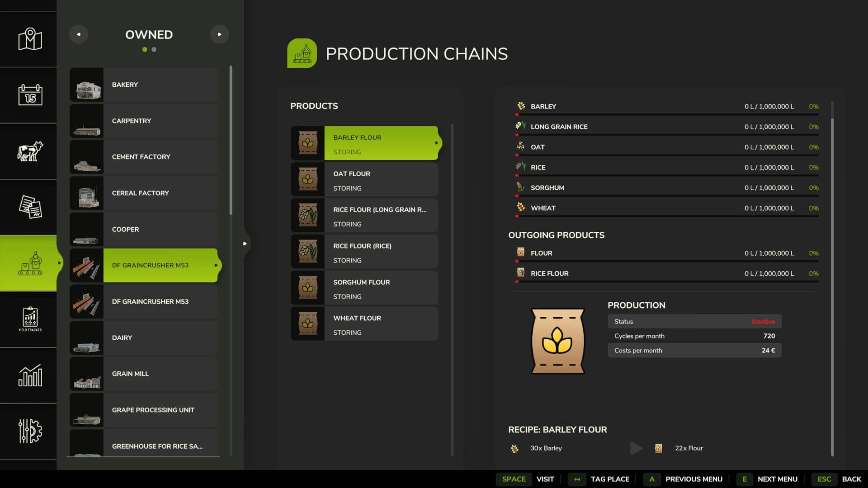Open the statistics bar chart sidebar icon
The width and height of the screenshot is (868, 488).
click(x=30, y=375)
